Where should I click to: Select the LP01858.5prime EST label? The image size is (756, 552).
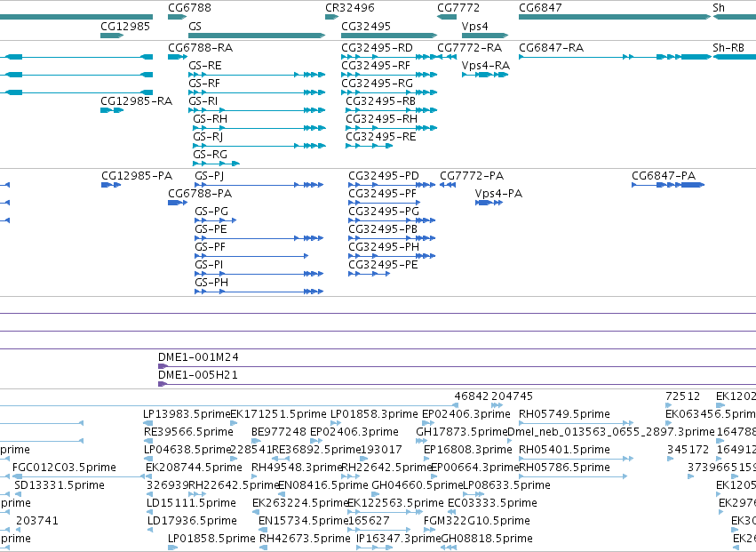pyautogui.click(x=211, y=539)
